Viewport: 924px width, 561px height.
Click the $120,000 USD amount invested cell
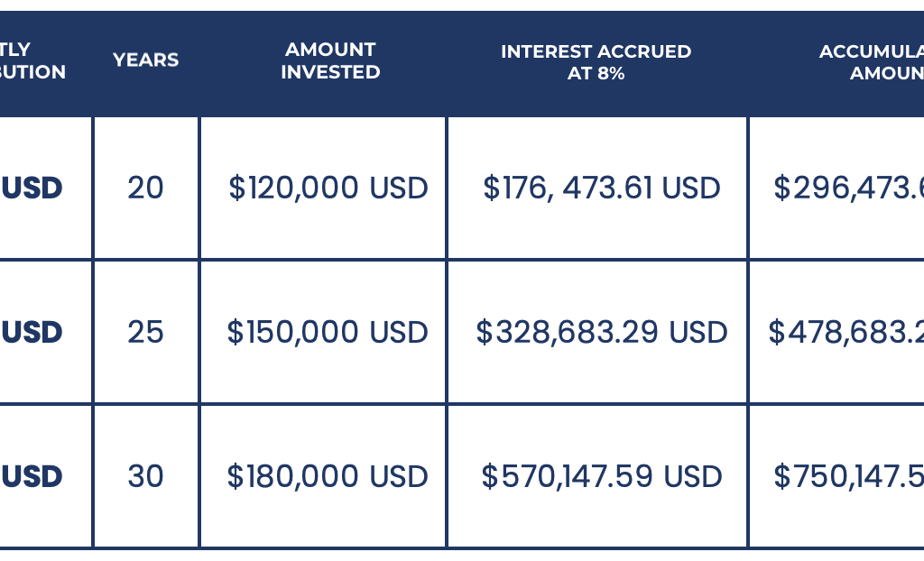pyautogui.click(x=328, y=188)
